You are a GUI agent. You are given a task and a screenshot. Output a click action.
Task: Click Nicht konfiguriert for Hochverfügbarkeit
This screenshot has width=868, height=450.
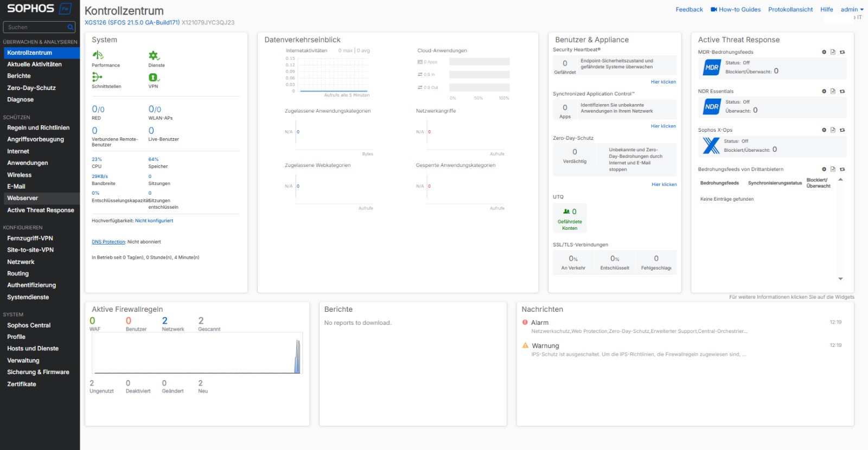coord(154,221)
